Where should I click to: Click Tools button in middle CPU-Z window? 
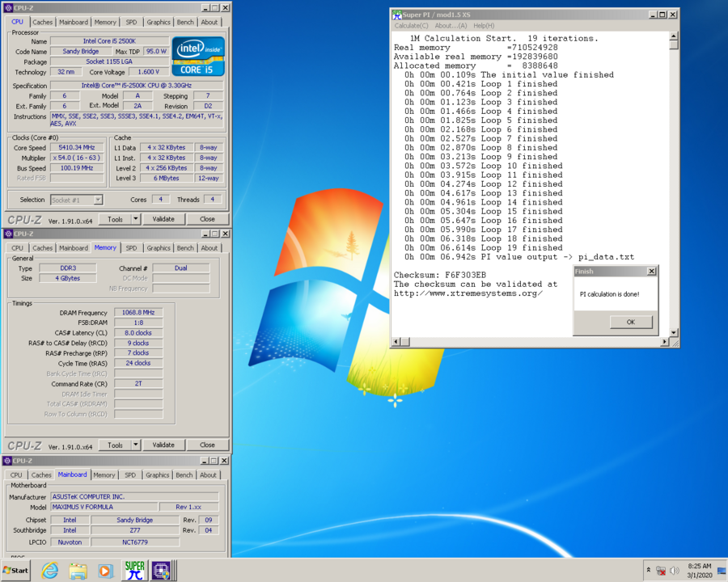coord(115,445)
